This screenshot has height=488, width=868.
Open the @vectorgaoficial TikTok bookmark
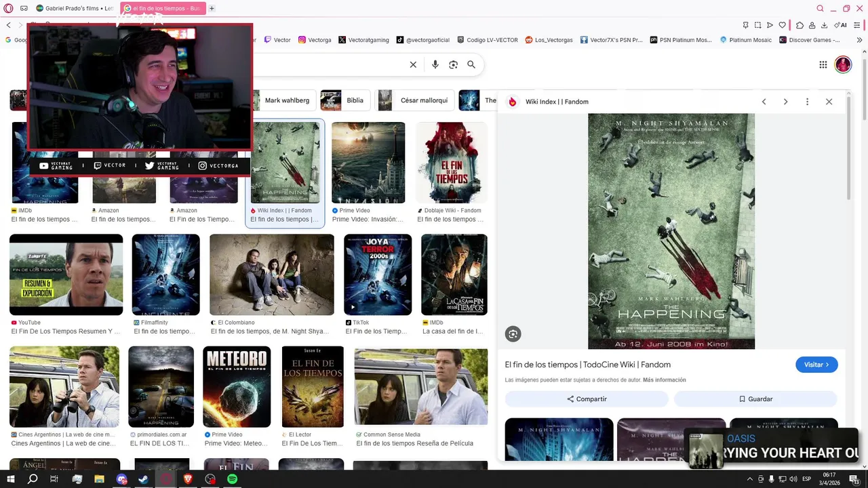point(422,40)
